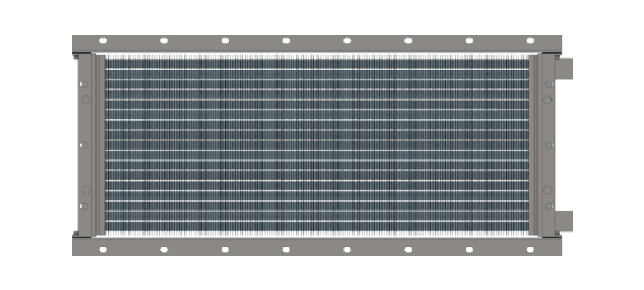Select second hole from left on top flange

[164, 40]
